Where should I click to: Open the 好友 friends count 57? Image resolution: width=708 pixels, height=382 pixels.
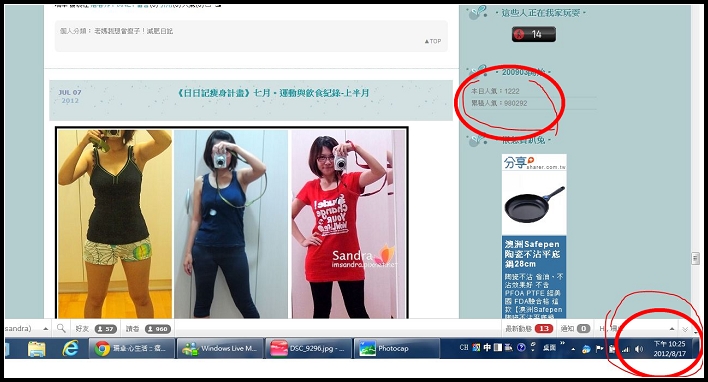tap(96, 329)
